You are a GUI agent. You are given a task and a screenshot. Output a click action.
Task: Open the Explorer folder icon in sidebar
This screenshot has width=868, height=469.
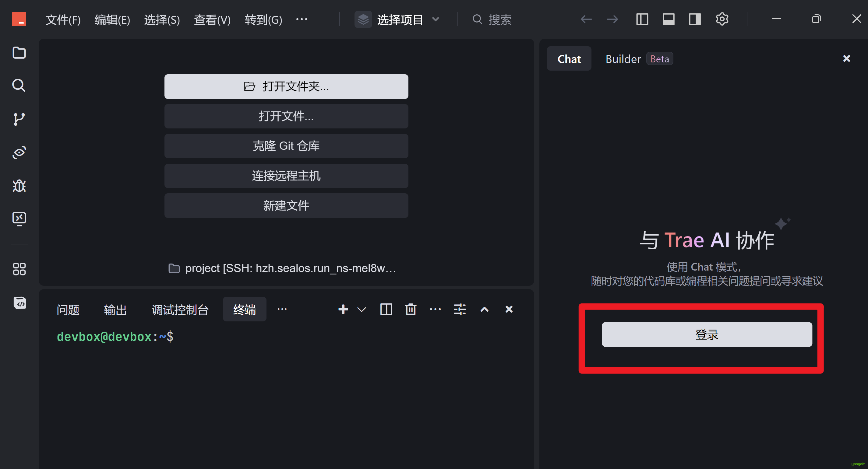(x=19, y=53)
